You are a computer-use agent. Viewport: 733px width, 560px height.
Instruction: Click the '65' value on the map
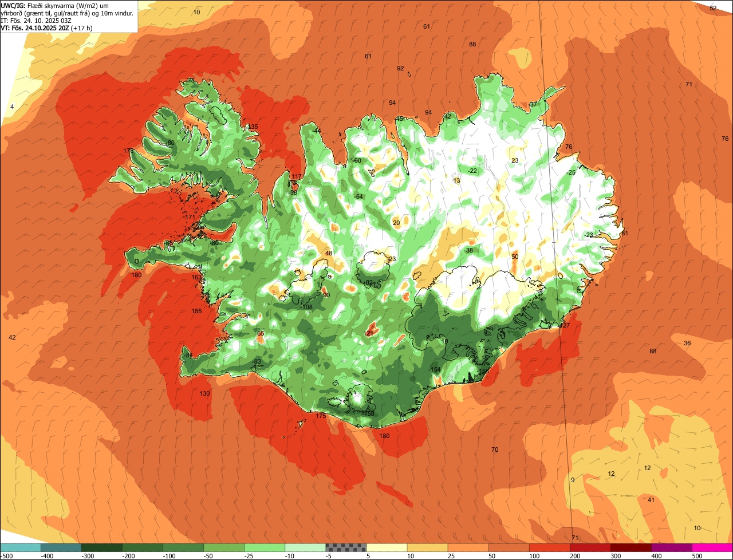(261, 333)
